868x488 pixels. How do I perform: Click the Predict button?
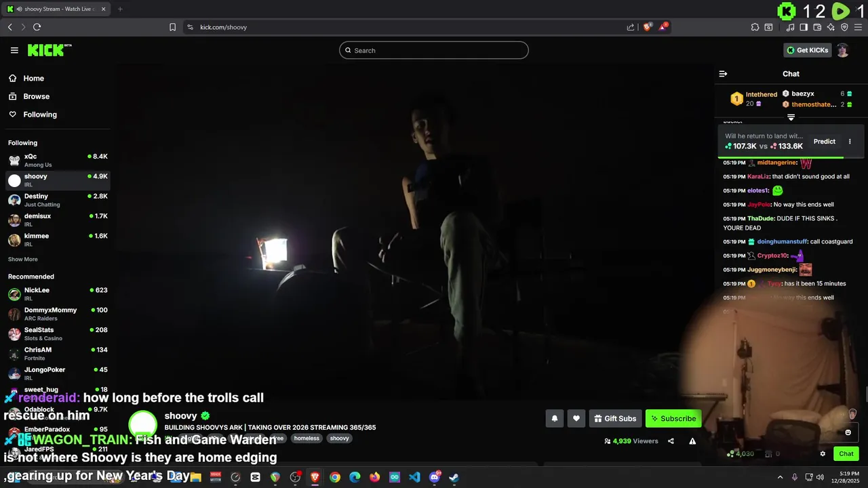click(825, 142)
